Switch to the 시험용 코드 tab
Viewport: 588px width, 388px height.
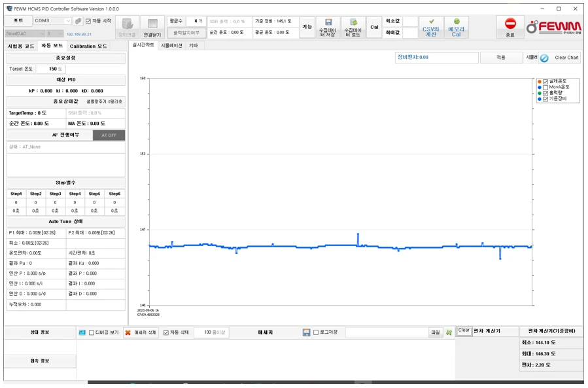pos(21,46)
